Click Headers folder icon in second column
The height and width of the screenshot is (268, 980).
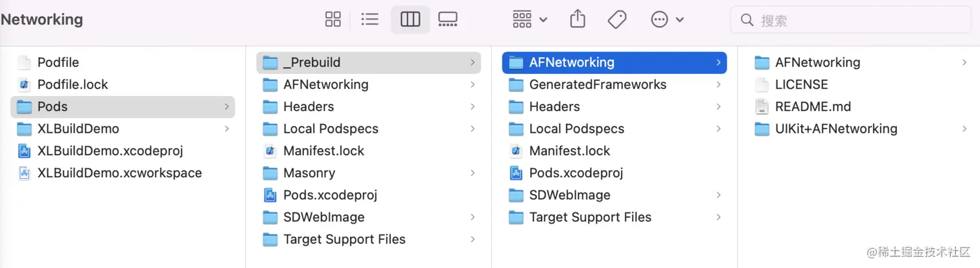point(270,106)
